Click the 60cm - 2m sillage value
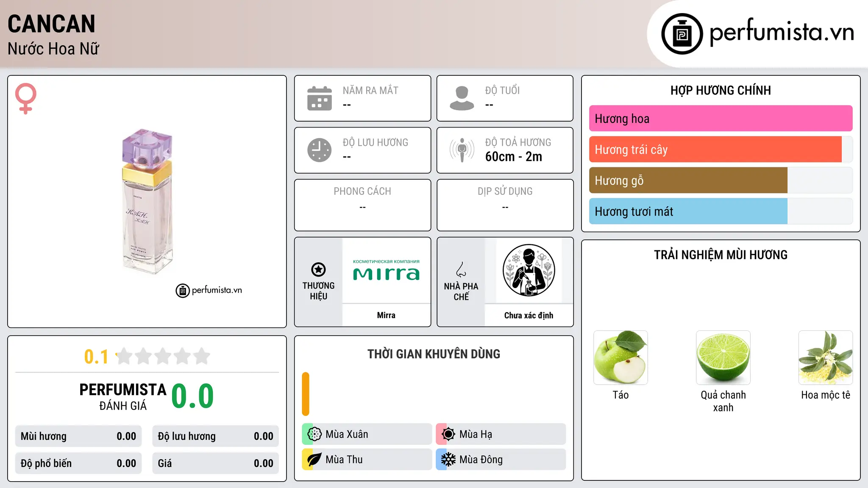 click(x=514, y=157)
